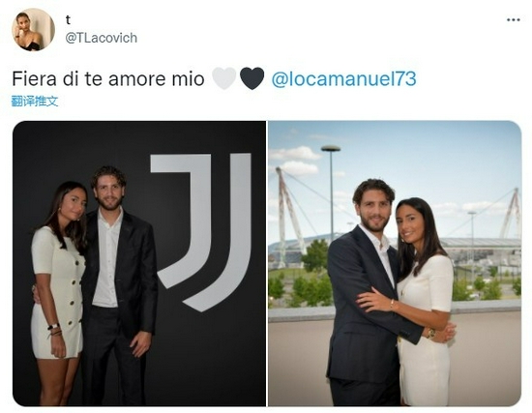The height and width of the screenshot is (413, 532).
Task: Click the black heart emoji in tweet
Action: pos(252,78)
